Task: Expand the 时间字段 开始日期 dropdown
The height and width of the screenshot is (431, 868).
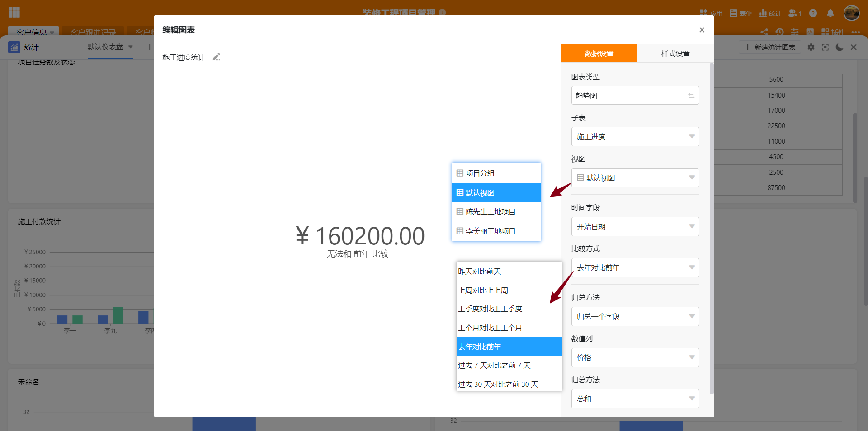Action: click(635, 226)
